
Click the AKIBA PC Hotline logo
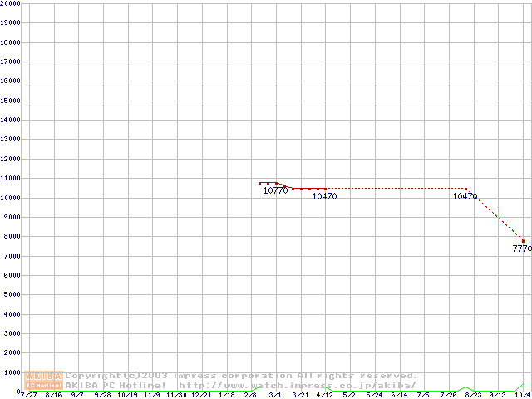tap(44, 380)
